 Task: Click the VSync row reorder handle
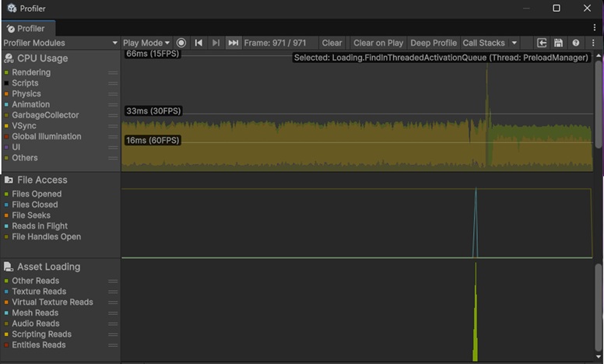tap(113, 126)
